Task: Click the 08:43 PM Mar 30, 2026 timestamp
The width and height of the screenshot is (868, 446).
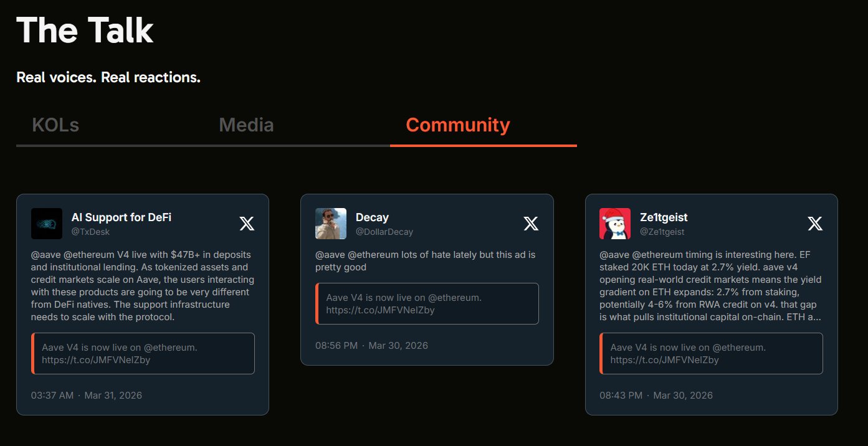Action: [656, 396]
